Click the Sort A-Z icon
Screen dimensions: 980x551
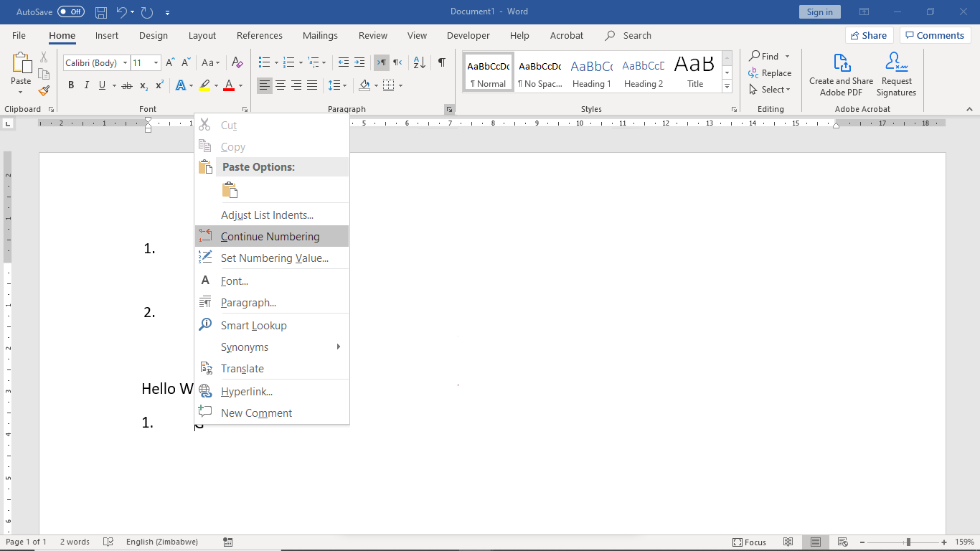click(x=420, y=63)
